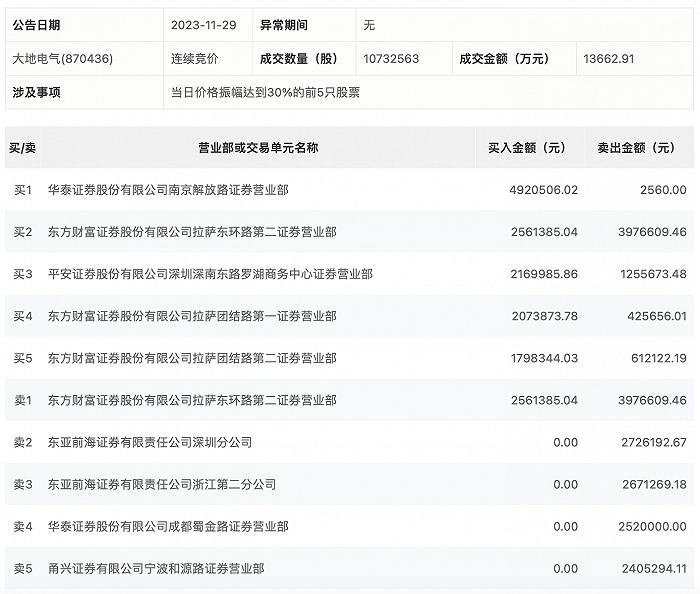Select 3976609.46 in the 卖1 row
Viewport: 700px width, 594px height.
652,400
